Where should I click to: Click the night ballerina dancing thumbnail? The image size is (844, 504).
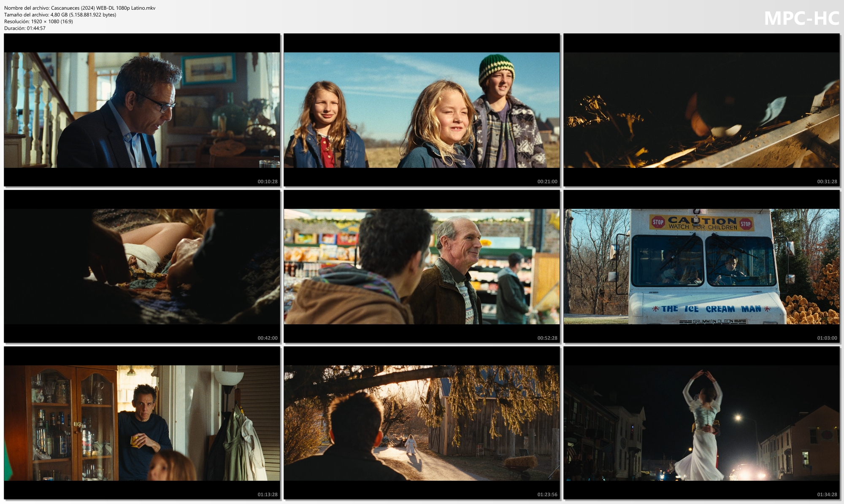point(701,423)
